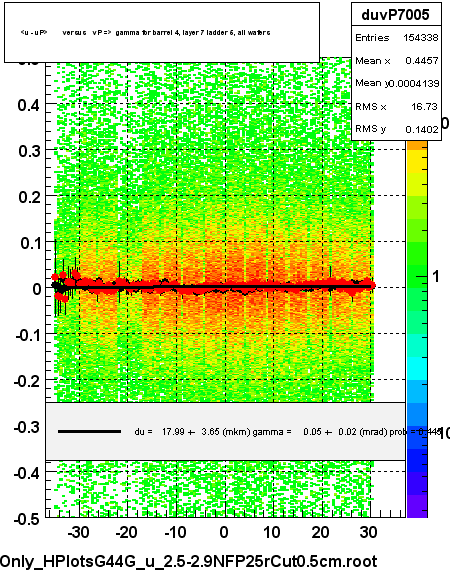
Task: Click the palette axis label 1
Action: click(x=436, y=276)
